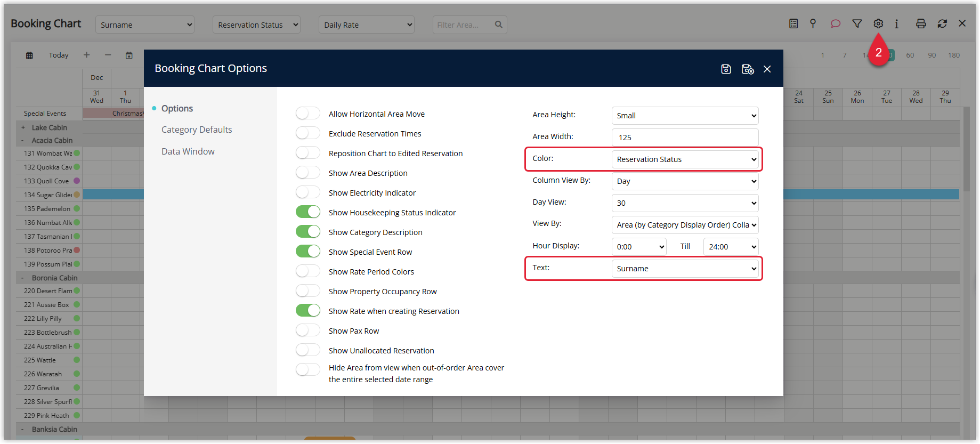The image size is (980, 444).
Task: Open the Till 24:00 dropdown
Action: [x=731, y=247]
